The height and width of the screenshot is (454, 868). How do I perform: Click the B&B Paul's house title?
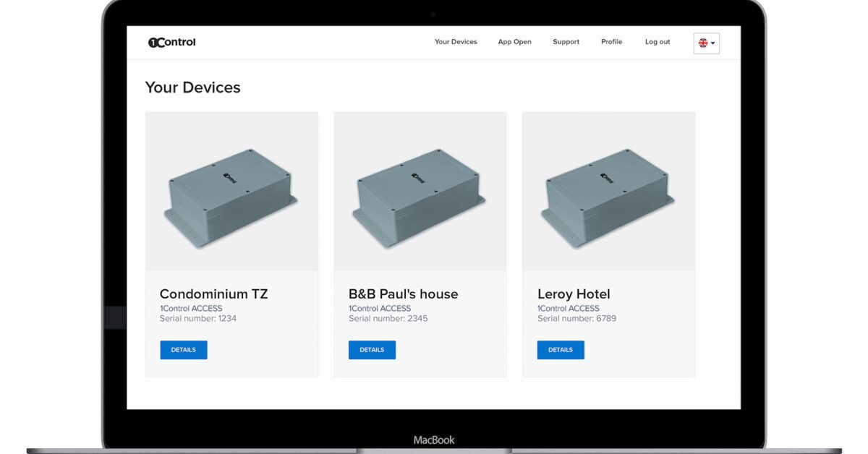tap(403, 294)
